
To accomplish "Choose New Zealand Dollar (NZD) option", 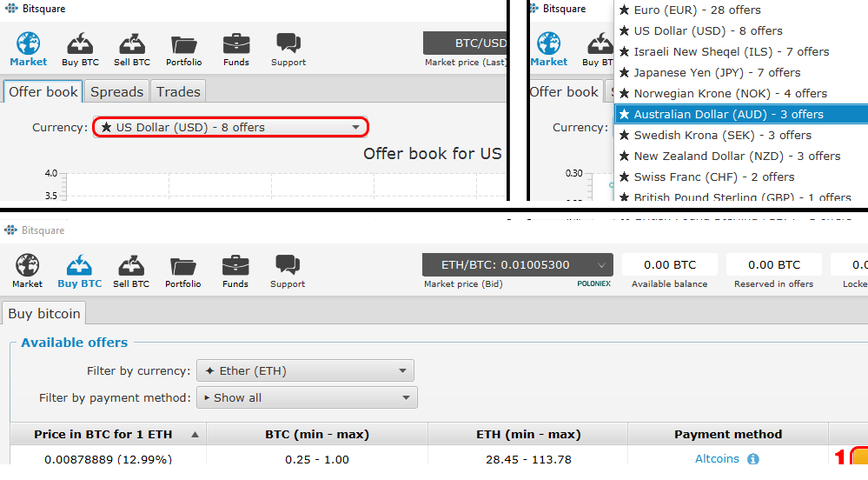I will [x=741, y=156].
